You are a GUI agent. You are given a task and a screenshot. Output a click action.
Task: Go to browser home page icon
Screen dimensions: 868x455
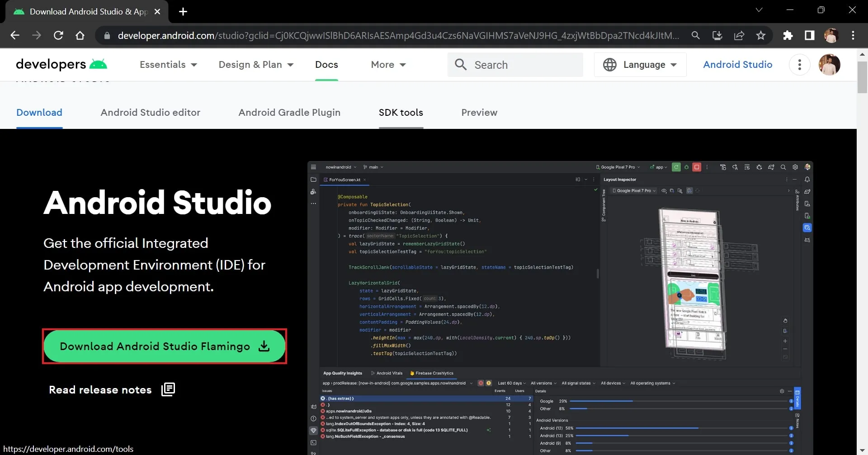(80, 35)
